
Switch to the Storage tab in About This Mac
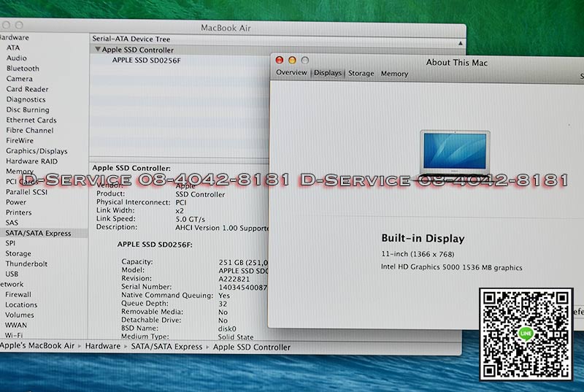pyautogui.click(x=361, y=73)
